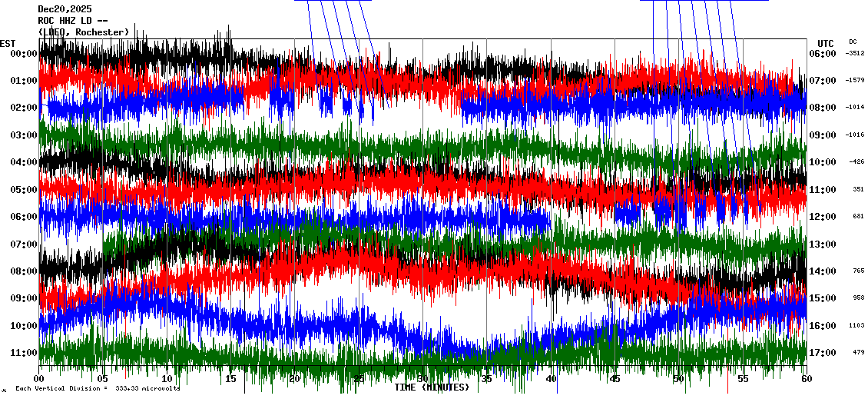868x399 pixels.
Task: Select the 1103 DC offset value
Action: (857, 326)
